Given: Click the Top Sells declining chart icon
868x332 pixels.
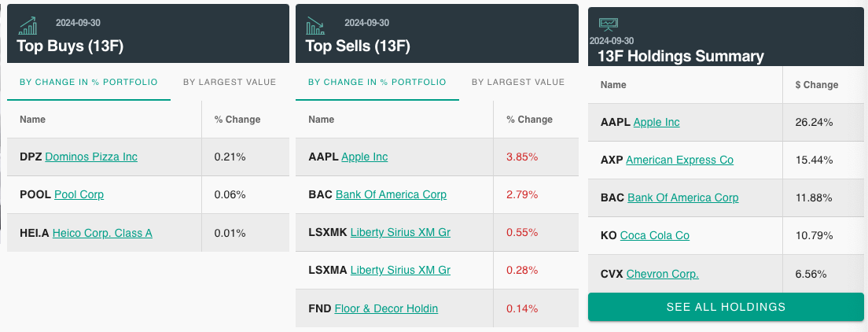Looking at the screenshot, I should coord(315,25).
